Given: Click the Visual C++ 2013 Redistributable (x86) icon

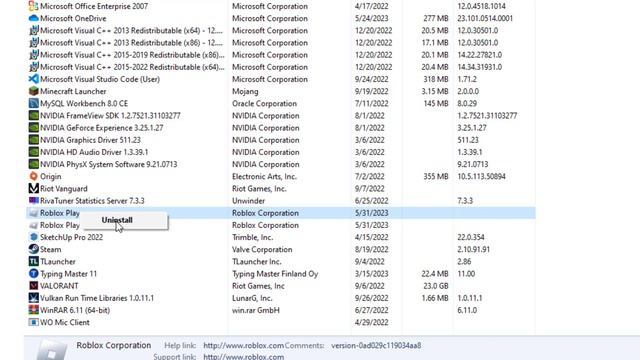Looking at the screenshot, I should click(33, 42).
